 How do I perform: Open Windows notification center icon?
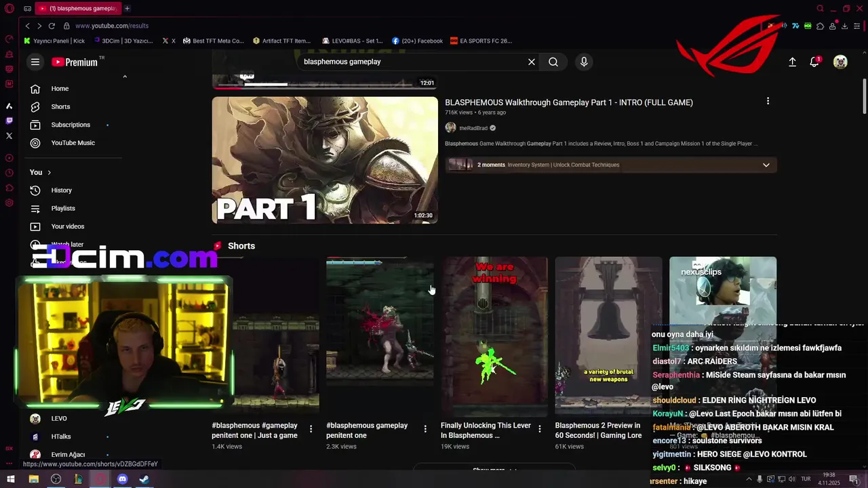(854, 479)
